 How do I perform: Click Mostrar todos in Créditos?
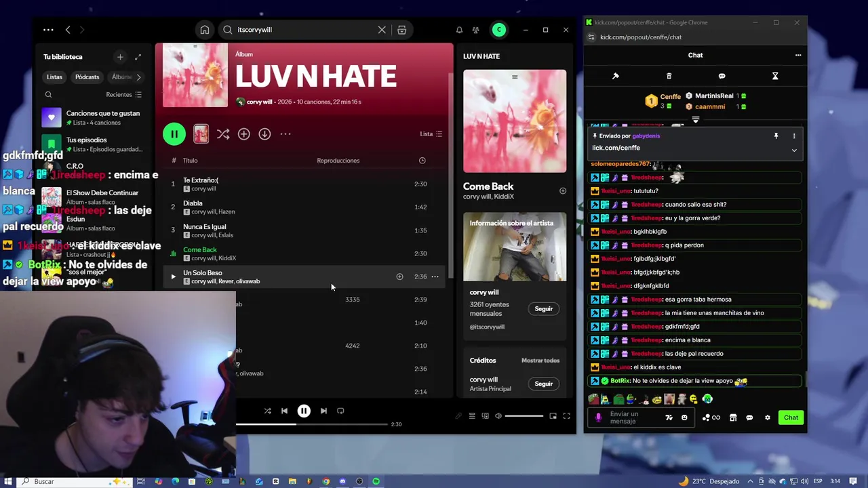click(x=540, y=361)
